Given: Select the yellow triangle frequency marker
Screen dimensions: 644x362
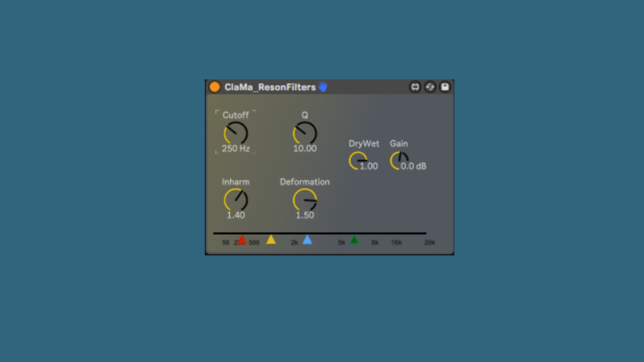Looking at the screenshot, I should click(271, 239).
